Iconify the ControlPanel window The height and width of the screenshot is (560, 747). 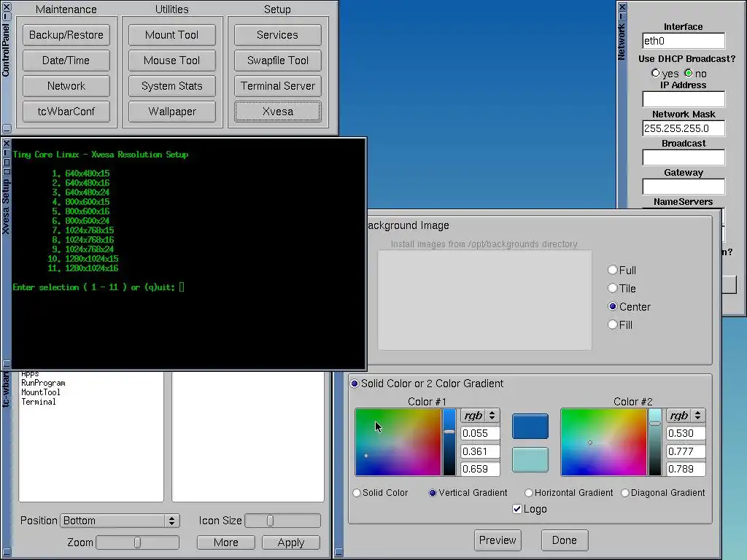[x=6, y=17]
